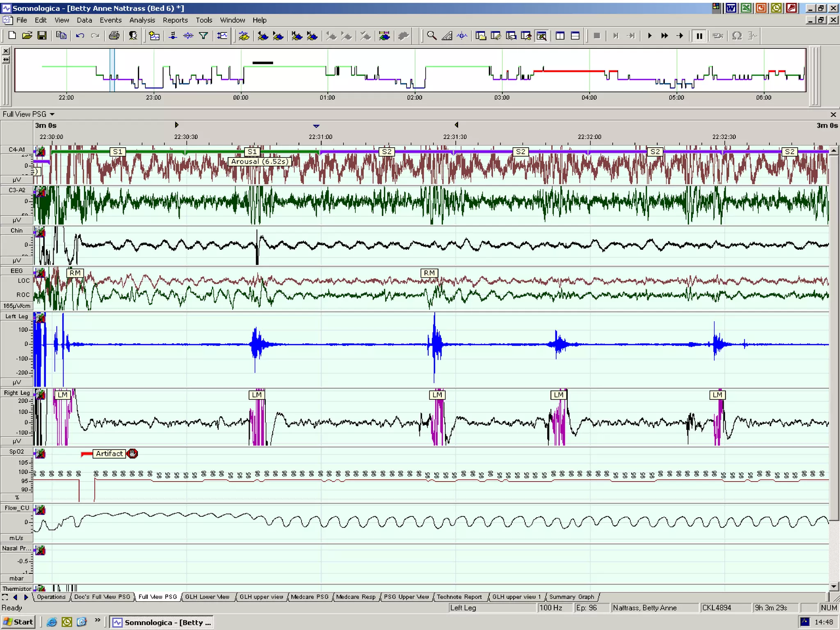Click the ruler measurement tool icon
Image resolution: width=840 pixels, height=630 pixels.
pyautogui.click(x=447, y=36)
